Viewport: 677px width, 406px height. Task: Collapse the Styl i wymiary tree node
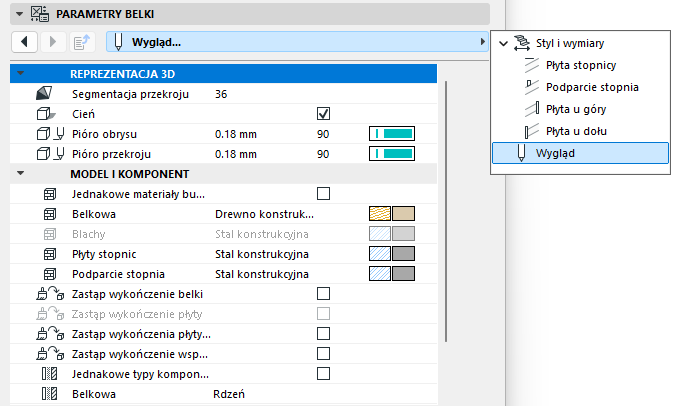pos(503,43)
